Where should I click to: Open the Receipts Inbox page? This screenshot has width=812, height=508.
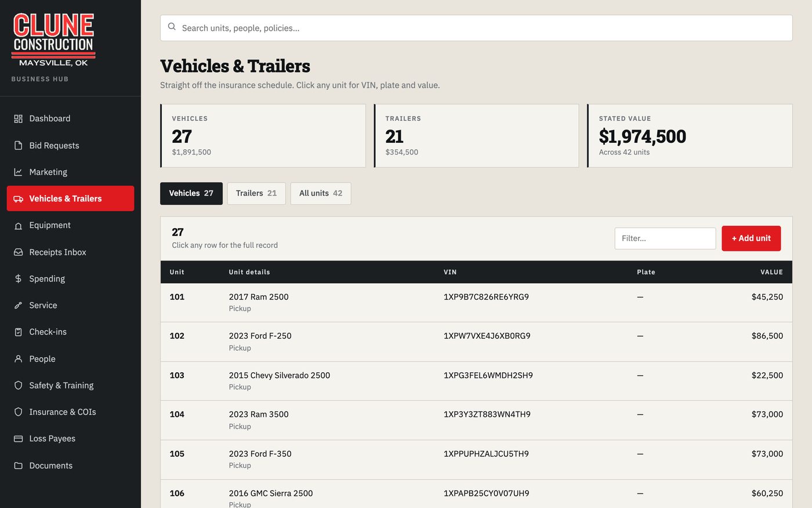pyautogui.click(x=70, y=252)
